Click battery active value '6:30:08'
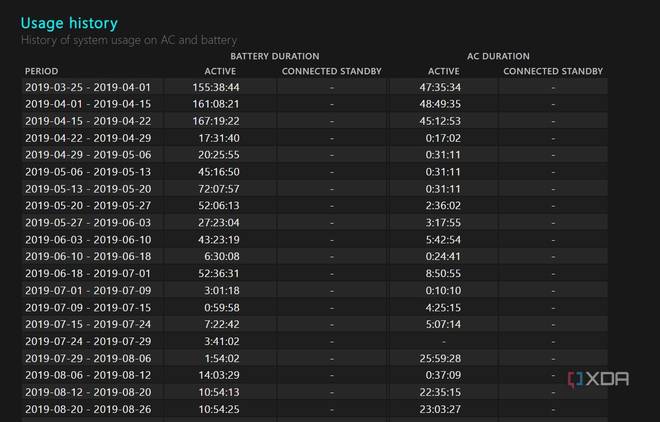Screen dimensions: 660x422 (x=222, y=256)
